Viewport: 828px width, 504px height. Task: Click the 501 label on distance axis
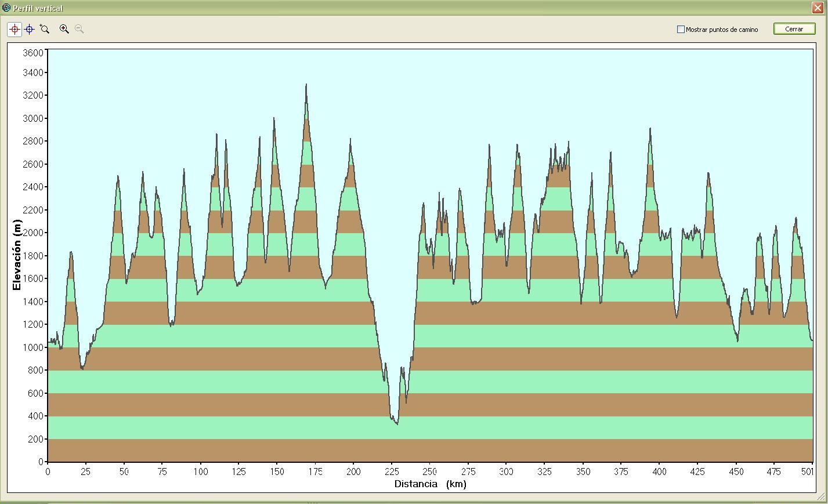point(807,472)
